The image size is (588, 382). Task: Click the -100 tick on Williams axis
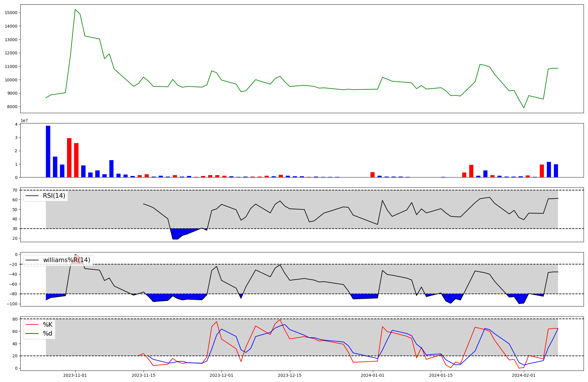coord(12,304)
